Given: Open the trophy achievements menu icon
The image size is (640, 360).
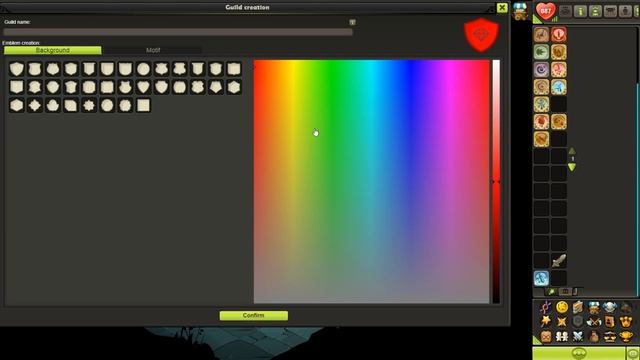Looking at the screenshot, I should coord(625,336).
